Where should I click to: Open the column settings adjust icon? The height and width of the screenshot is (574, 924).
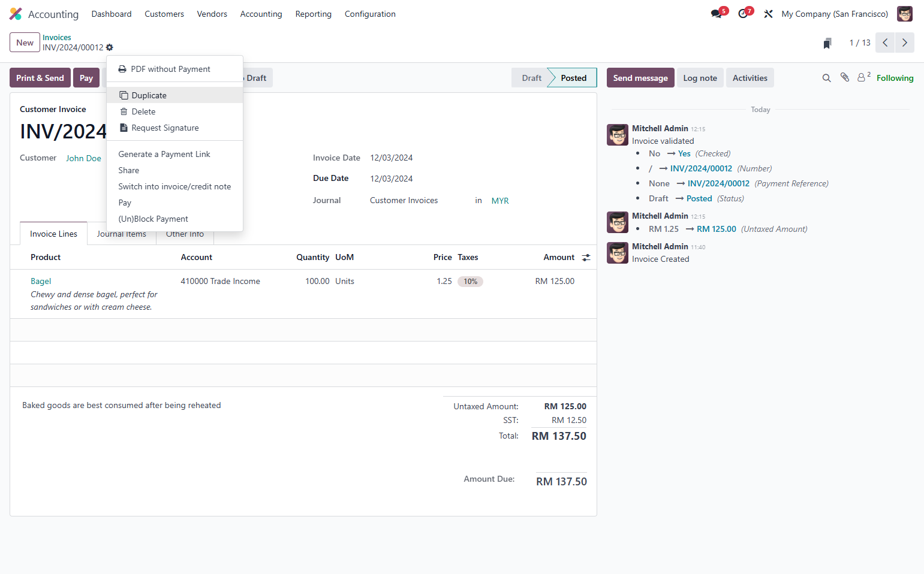point(586,258)
